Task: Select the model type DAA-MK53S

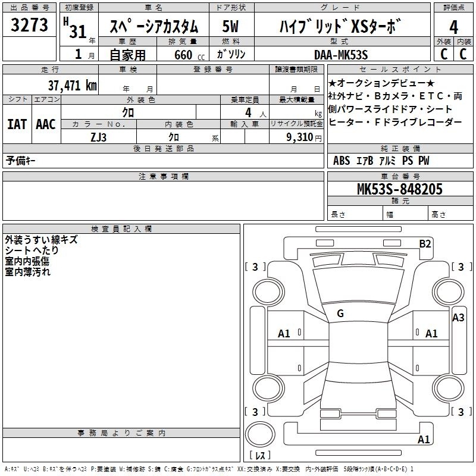Action: 340,54
